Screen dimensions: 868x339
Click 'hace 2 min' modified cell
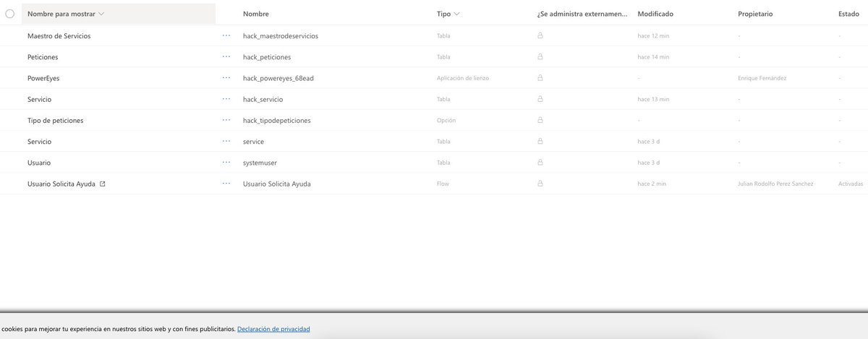(652, 184)
